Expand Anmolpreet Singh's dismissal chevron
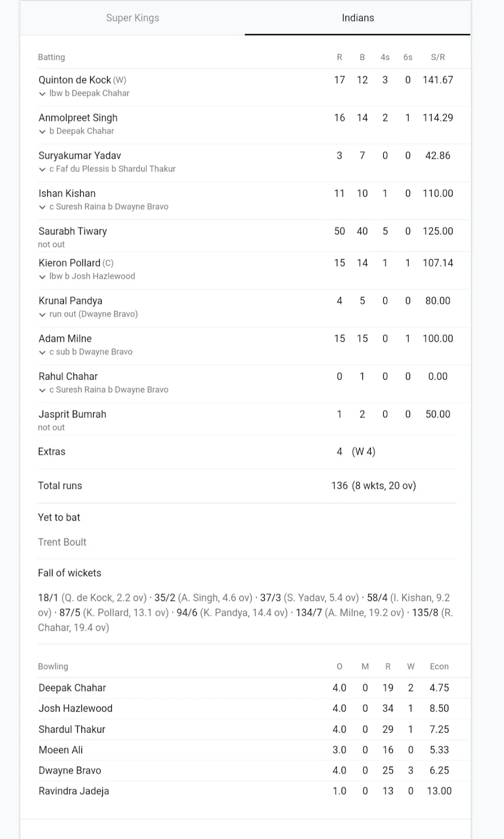Image resolution: width=504 pixels, height=839 pixels. [42, 132]
